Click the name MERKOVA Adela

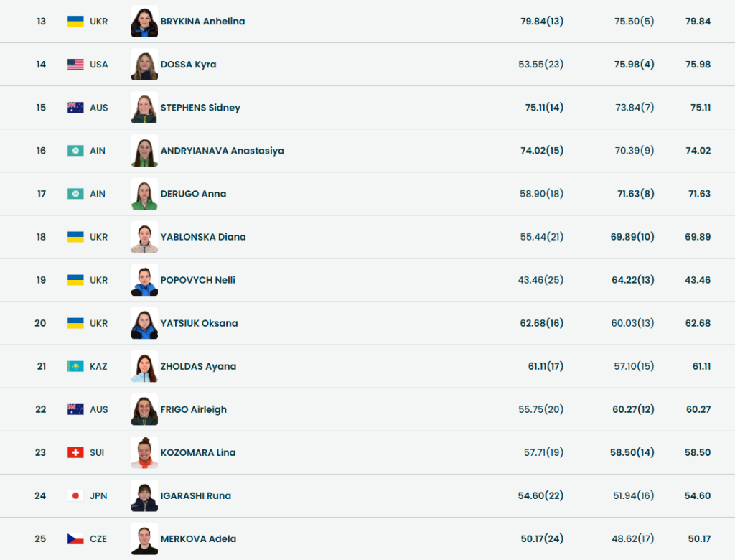coord(198,538)
